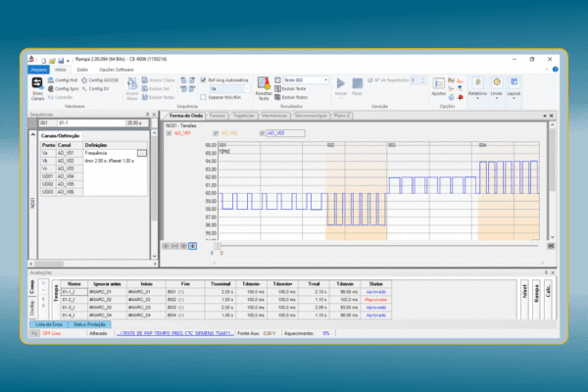Viewport: 588px width, 392px height.
Task: Start generation with the Iniciar play button
Action: click(341, 86)
